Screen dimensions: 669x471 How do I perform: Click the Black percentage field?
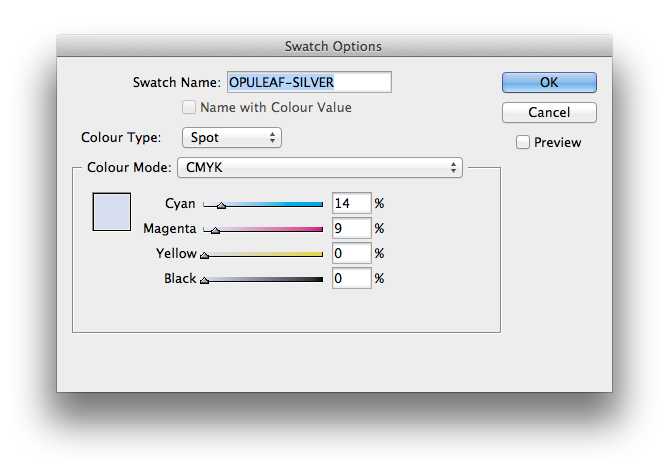(351, 279)
